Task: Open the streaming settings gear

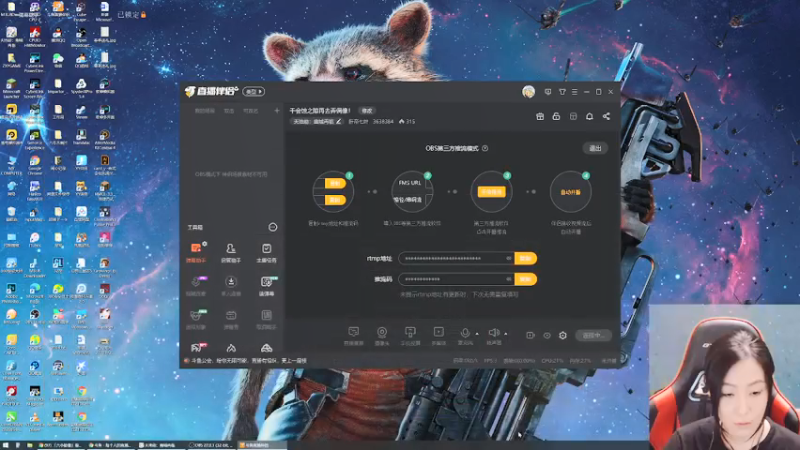Action: tap(562, 335)
